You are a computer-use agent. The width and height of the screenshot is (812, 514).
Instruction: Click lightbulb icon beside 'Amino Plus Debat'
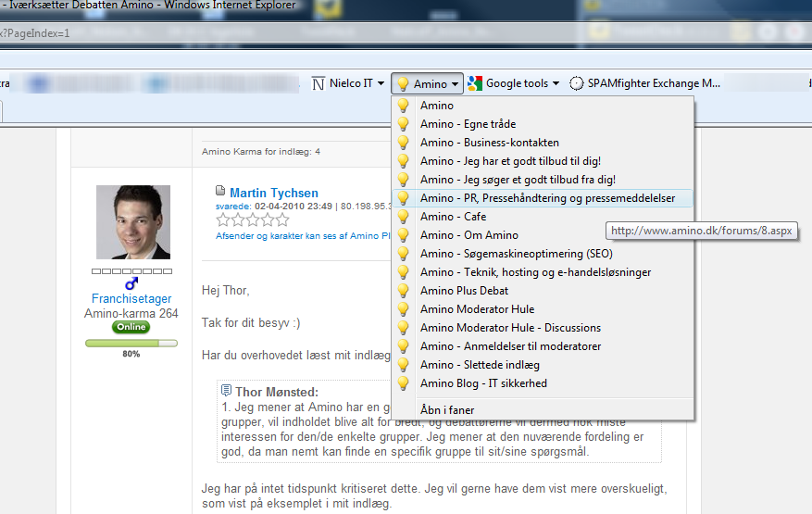tap(403, 291)
